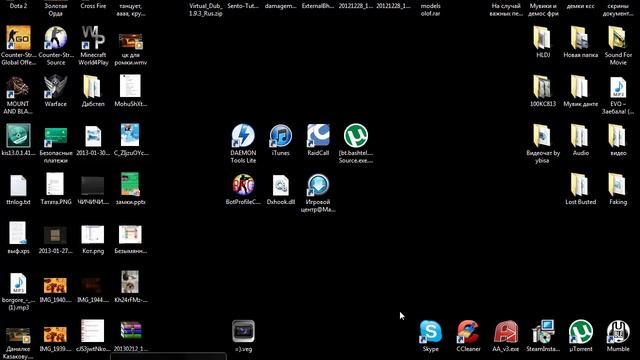Select the IMG_1940 thumbnail

[x=56, y=285]
